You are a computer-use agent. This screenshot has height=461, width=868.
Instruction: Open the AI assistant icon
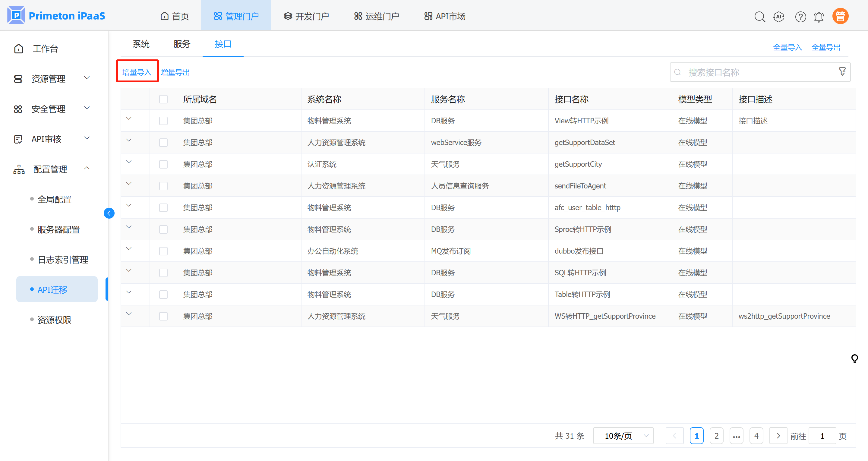pos(779,17)
